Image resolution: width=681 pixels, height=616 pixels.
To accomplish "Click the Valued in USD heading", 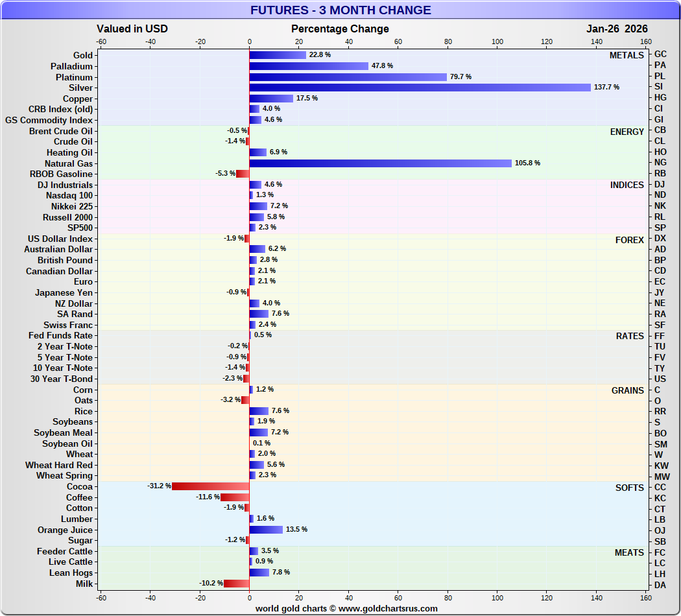I will click(132, 29).
